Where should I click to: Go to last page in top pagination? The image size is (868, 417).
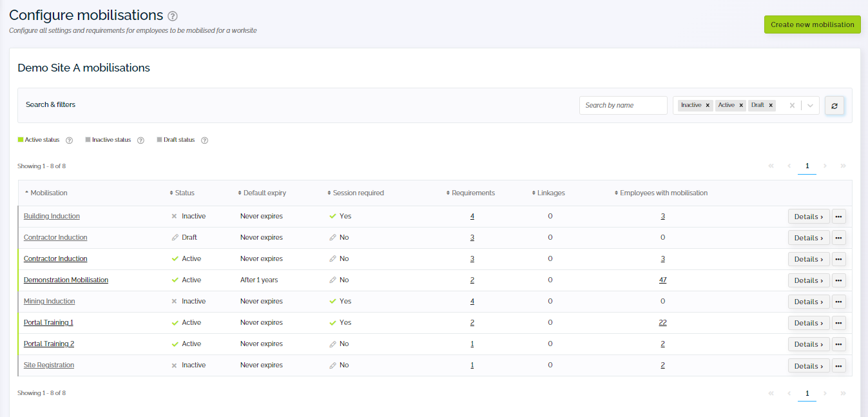(843, 166)
